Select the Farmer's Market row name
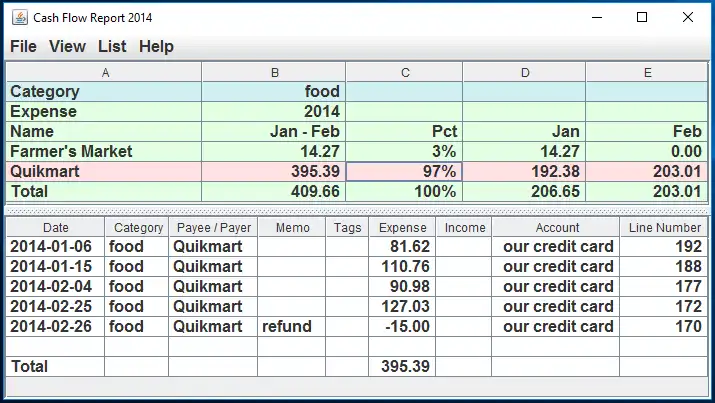Viewport: 715px width, 403px height. coord(104,152)
